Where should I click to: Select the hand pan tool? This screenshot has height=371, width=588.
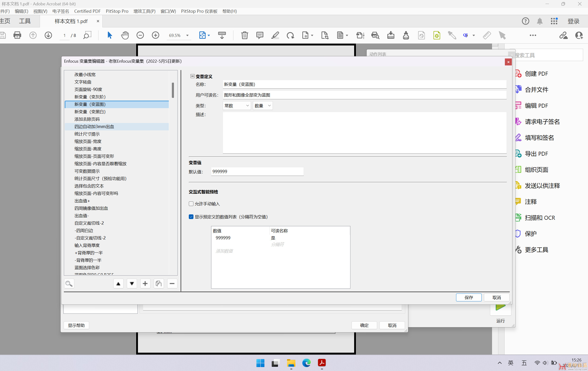(x=125, y=35)
